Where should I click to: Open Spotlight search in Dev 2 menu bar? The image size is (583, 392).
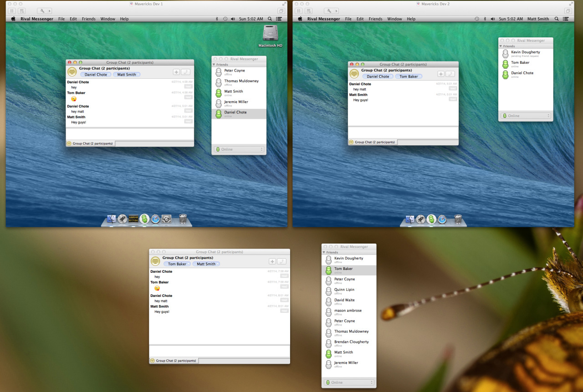click(557, 19)
